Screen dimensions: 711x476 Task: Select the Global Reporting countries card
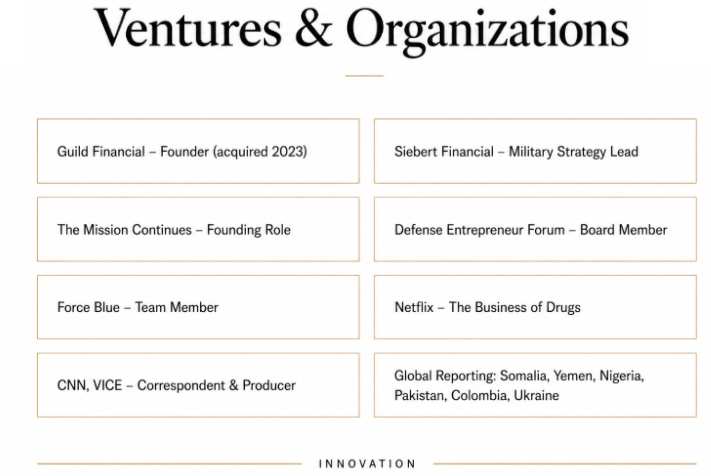coord(535,385)
